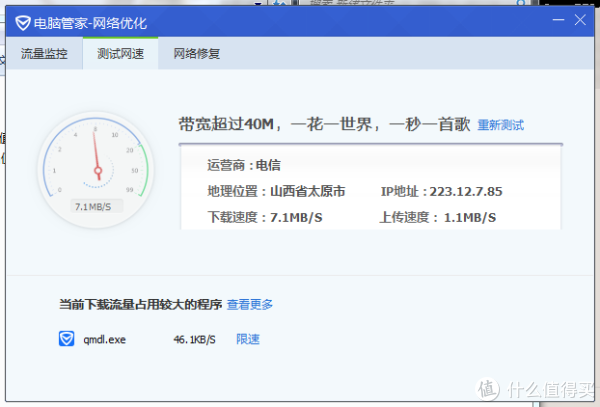Click the shield logo in title bar
This screenshot has width=600, height=407.
point(23,23)
